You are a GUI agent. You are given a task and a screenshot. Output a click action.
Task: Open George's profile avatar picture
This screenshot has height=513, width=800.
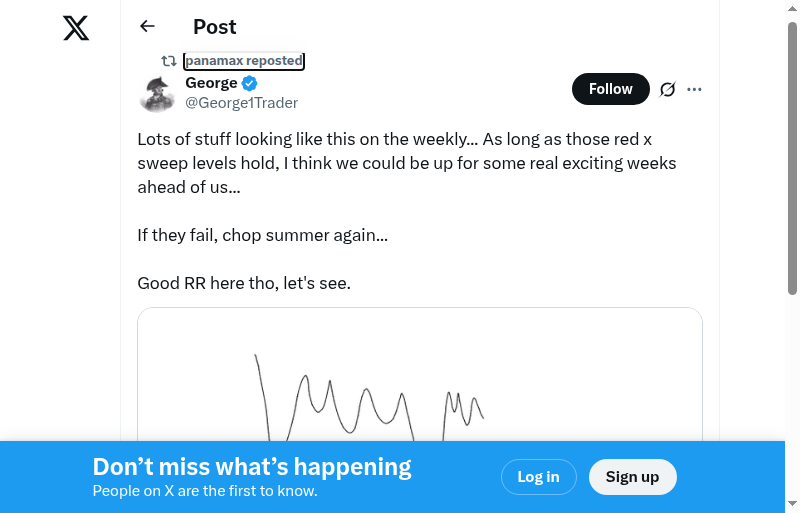pos(157,93)
